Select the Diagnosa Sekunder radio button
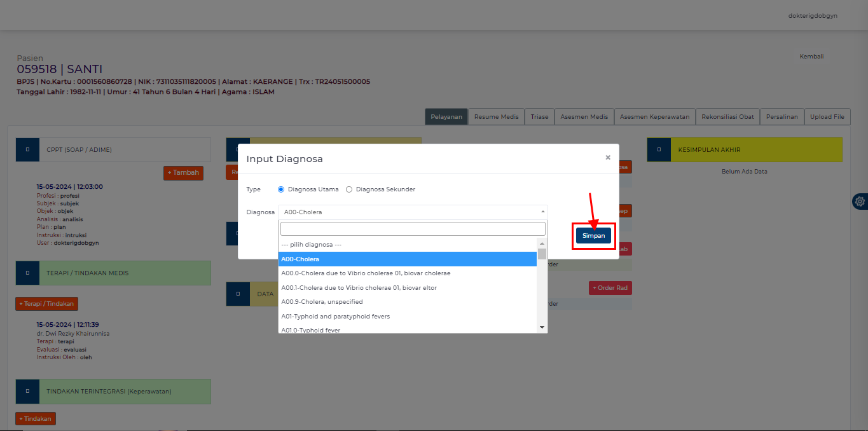This screenshot has width=868, height=431. (349, 189)
